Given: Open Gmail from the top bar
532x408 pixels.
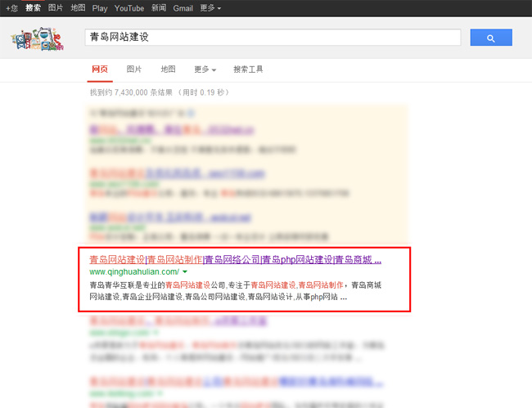Looking at the screenshot, I should [183, 8].
